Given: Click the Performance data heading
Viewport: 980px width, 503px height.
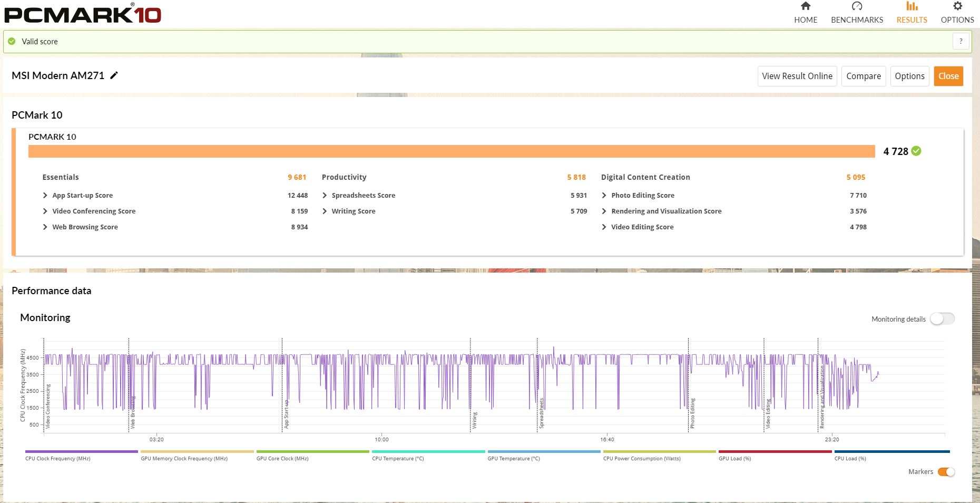Looking at the screenshot, I should [52, 291].
